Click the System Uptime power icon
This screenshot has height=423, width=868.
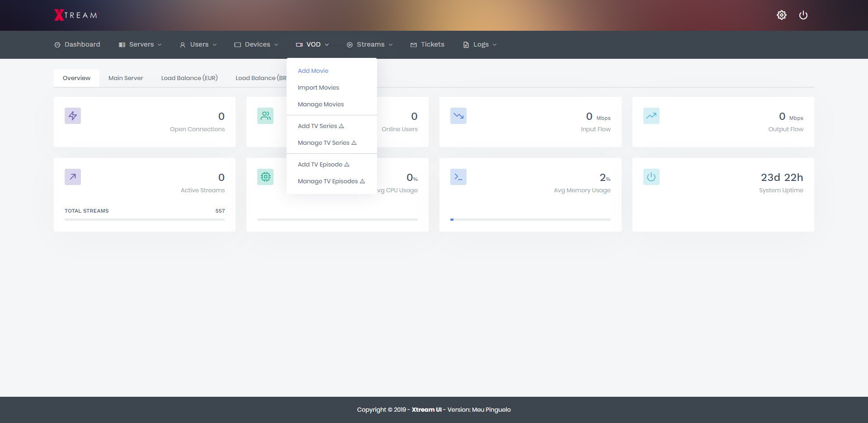pos(651,177)
